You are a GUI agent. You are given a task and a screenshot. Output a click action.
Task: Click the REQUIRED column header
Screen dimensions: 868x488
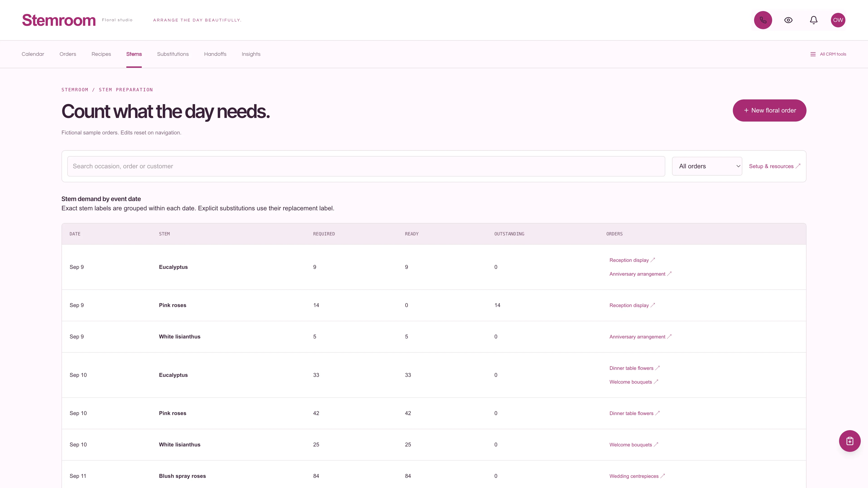click(324, 234)
